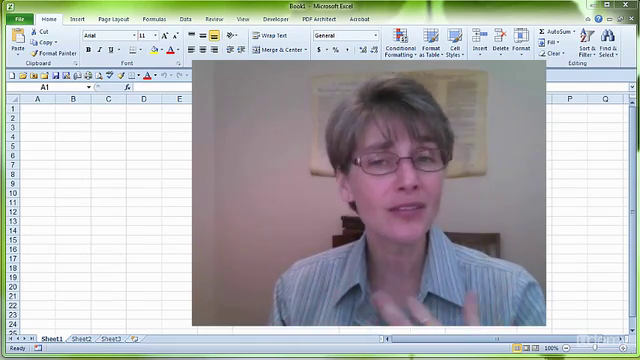Screen dimensions: 640x360
Task: Click the Increase Decimal icon
Action: (x=363, y=50)
